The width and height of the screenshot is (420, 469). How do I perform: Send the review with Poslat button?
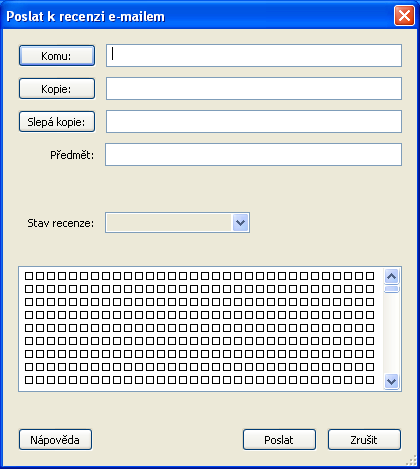(x=279, y=440)
